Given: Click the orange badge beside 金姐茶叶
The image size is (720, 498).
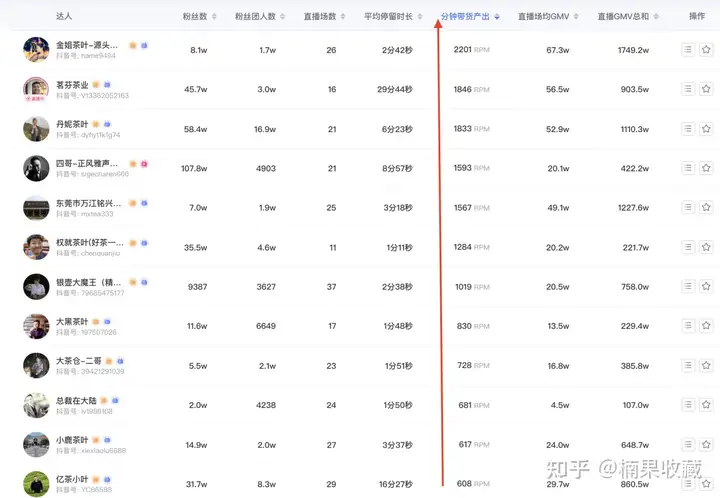Looking at the screenshot, I should pos(133,45).
